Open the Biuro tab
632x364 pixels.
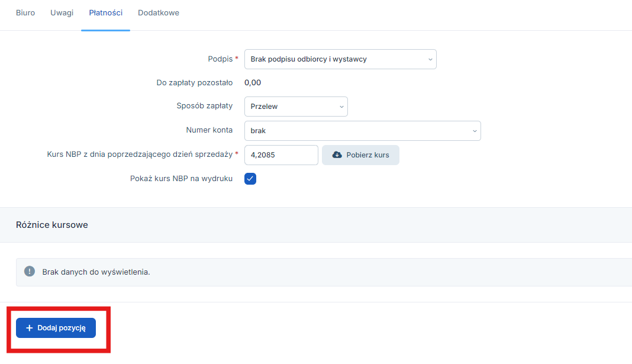coord(25,13)
